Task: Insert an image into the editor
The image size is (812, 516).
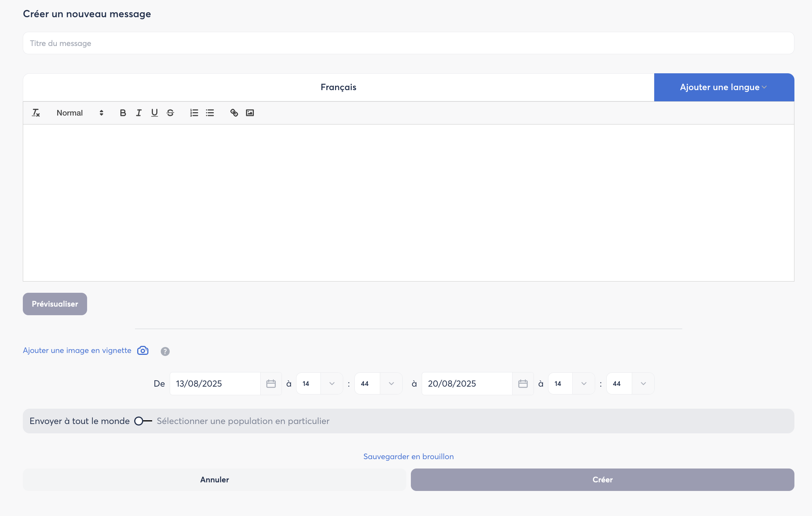Action: point(250,113)
